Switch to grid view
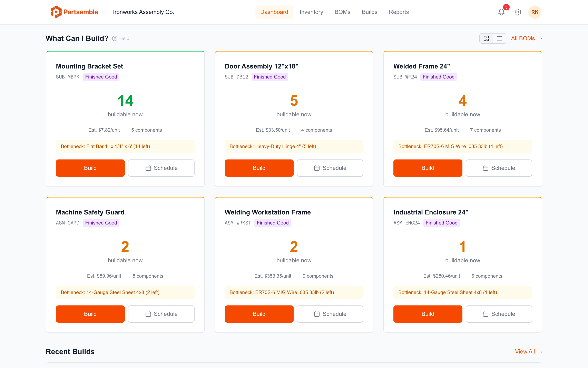 (486, 38)
